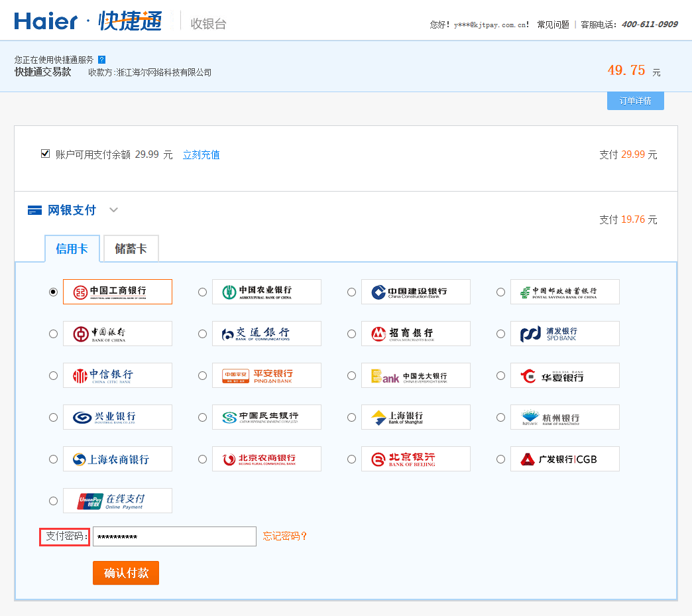Click the 中国农业银行 bank logo tile

click(266, 292)
